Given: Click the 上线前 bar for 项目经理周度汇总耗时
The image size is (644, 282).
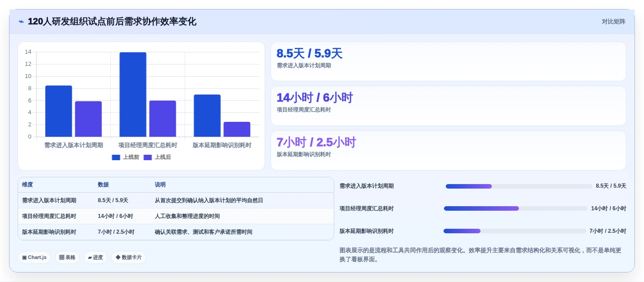Looking at the screenshot, I should [133, 94].
